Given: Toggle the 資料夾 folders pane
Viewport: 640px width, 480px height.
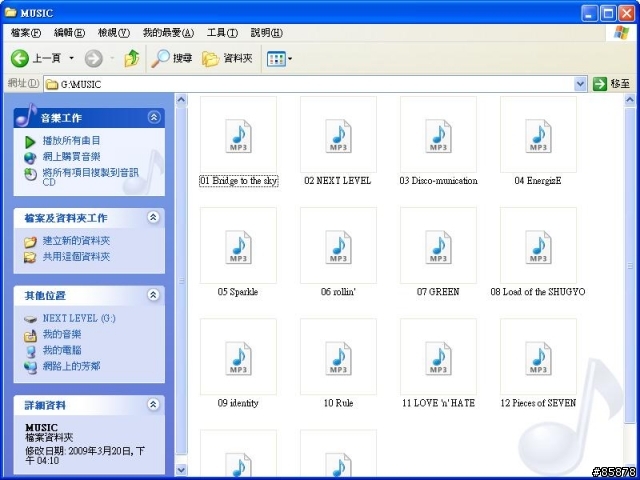Looking at the screenshot, I should [x=227, y=58].
